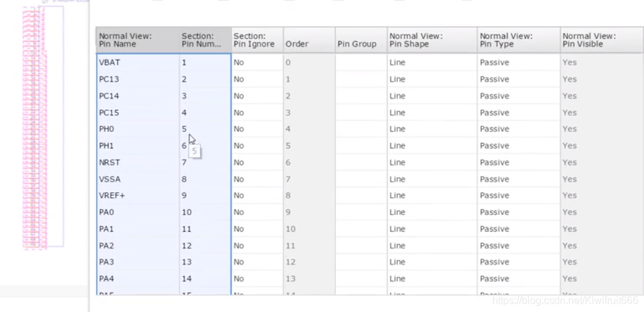Change Pin Shape cell in NRST row
Viewport: 644px width, 312px height.
click(430, 163)
